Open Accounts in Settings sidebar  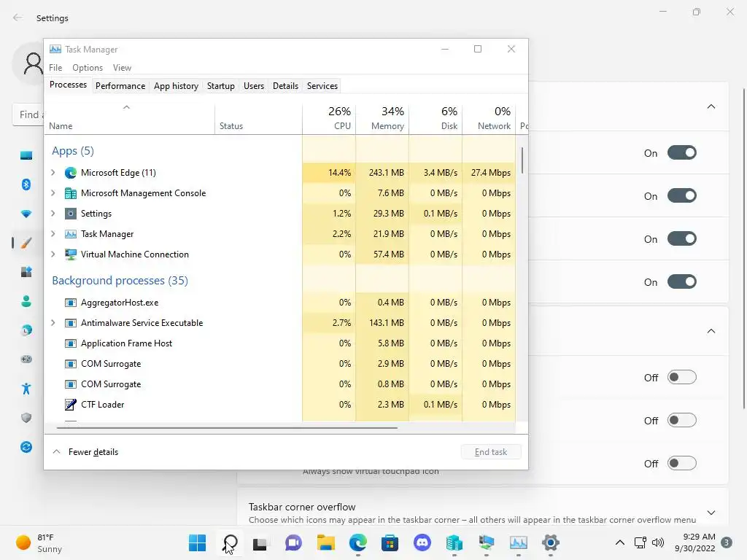click(x=26, y=301)
